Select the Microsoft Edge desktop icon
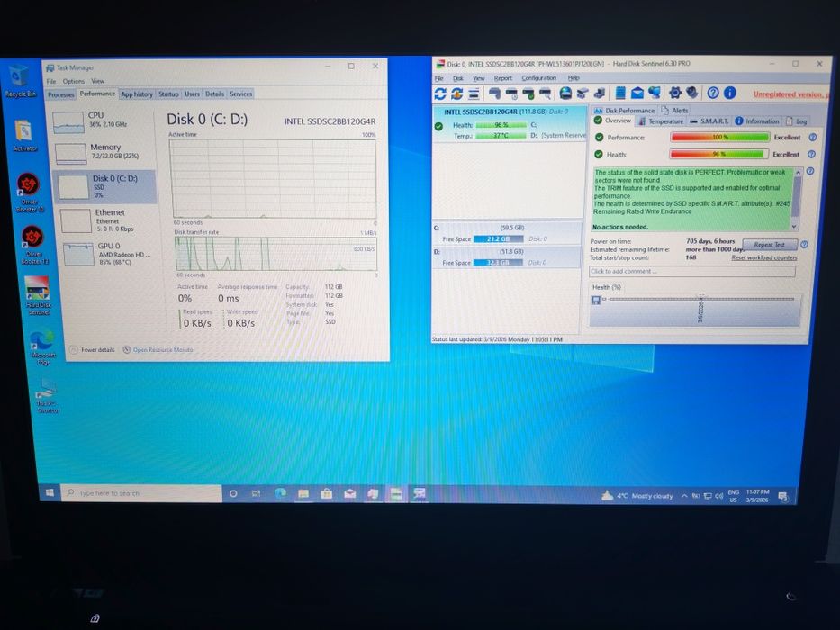The height and width of the screenshot is (630, 840). [x=43, y=347]
